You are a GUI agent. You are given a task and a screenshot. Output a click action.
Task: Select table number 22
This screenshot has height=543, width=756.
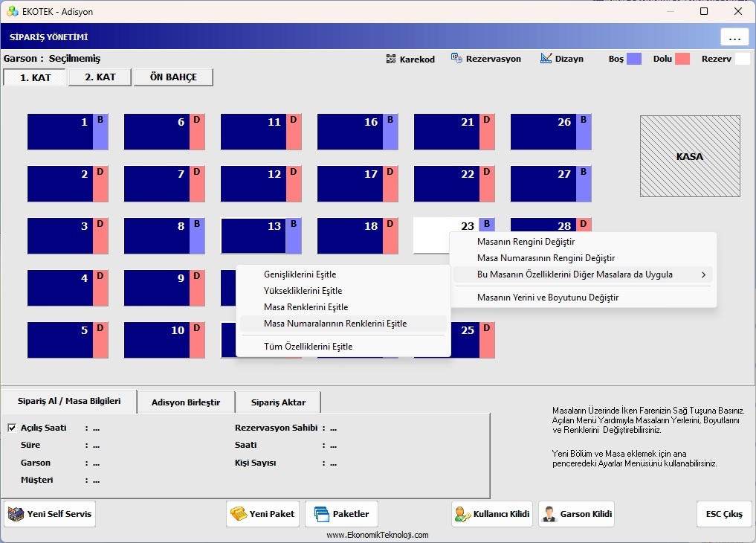(x=454, y=184)
